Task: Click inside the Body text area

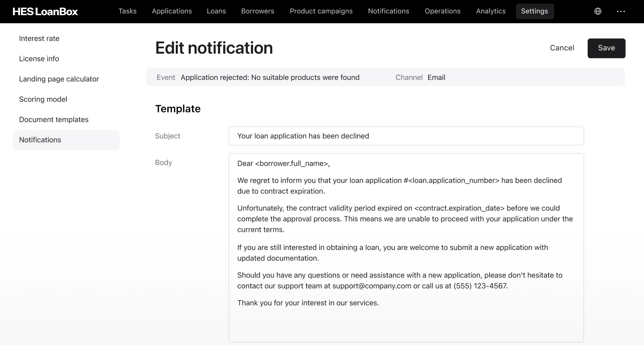Action: 406,322
